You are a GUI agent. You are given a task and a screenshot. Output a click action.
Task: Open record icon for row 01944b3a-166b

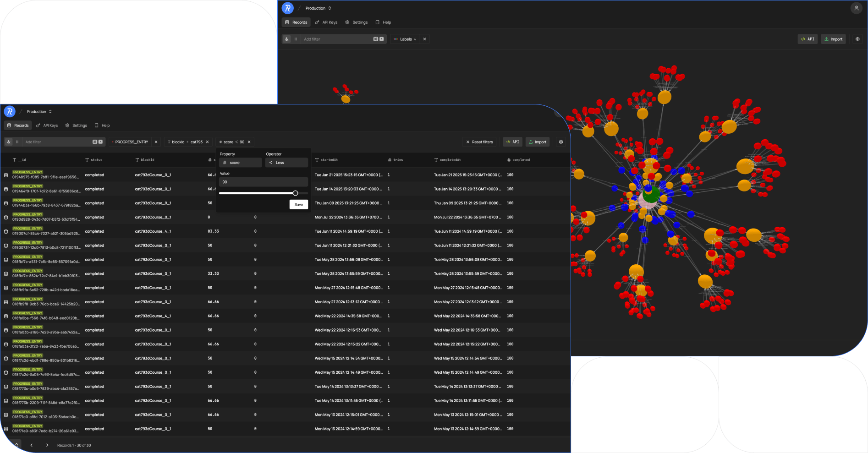pos(6,203)
